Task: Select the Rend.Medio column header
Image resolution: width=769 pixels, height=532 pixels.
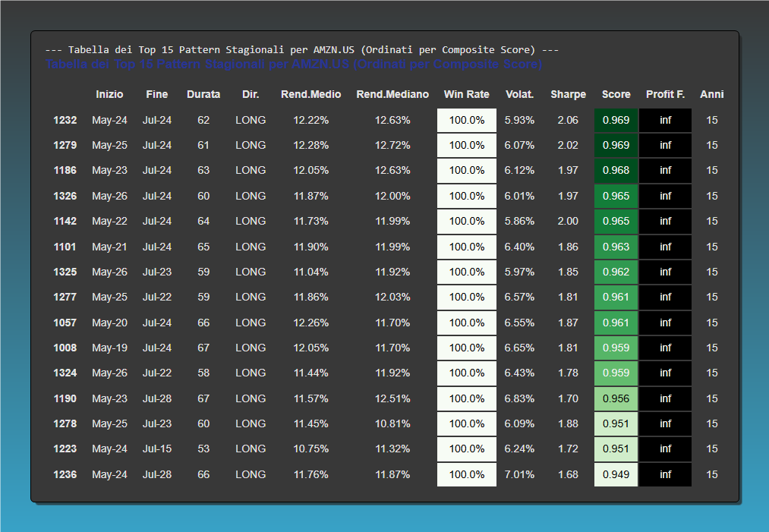Action: coord(310,94)
